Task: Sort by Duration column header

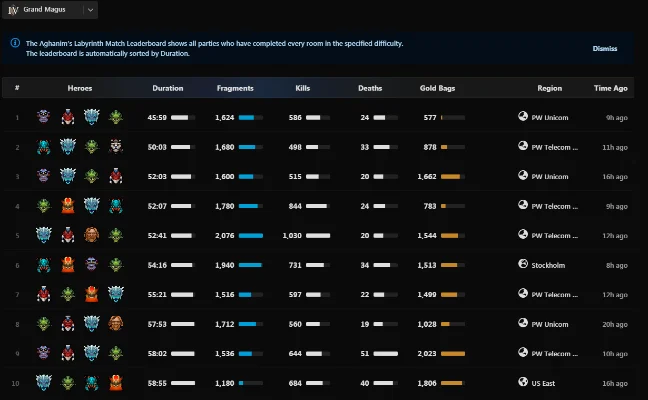Action: 167,88
